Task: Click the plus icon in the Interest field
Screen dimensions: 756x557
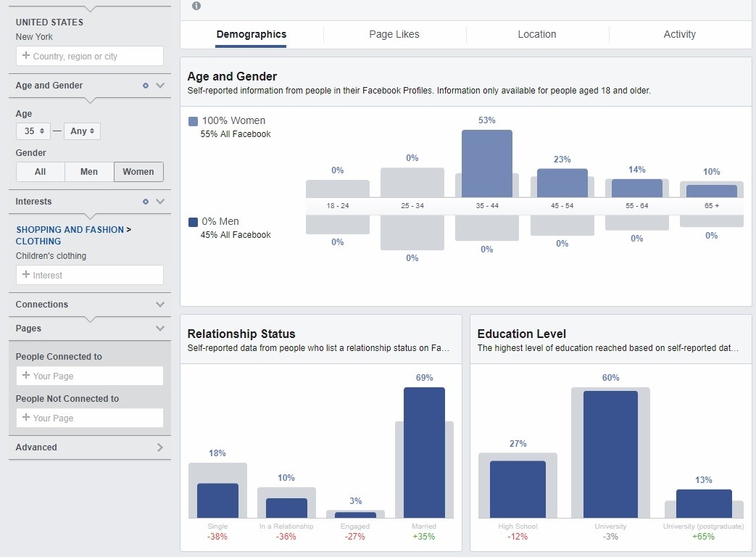Action: pyautogui.click(x=25, y=275)
